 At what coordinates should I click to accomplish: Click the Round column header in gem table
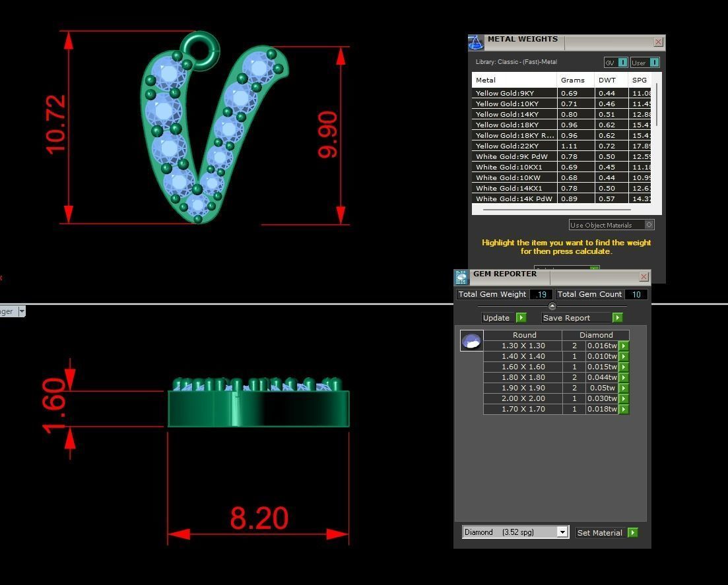523,335
